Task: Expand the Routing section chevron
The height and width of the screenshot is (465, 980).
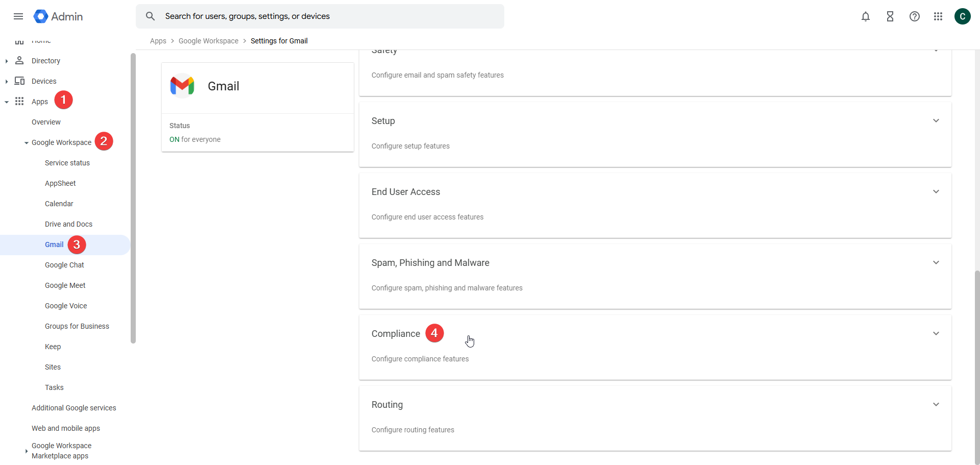Action: pos(936,405)
